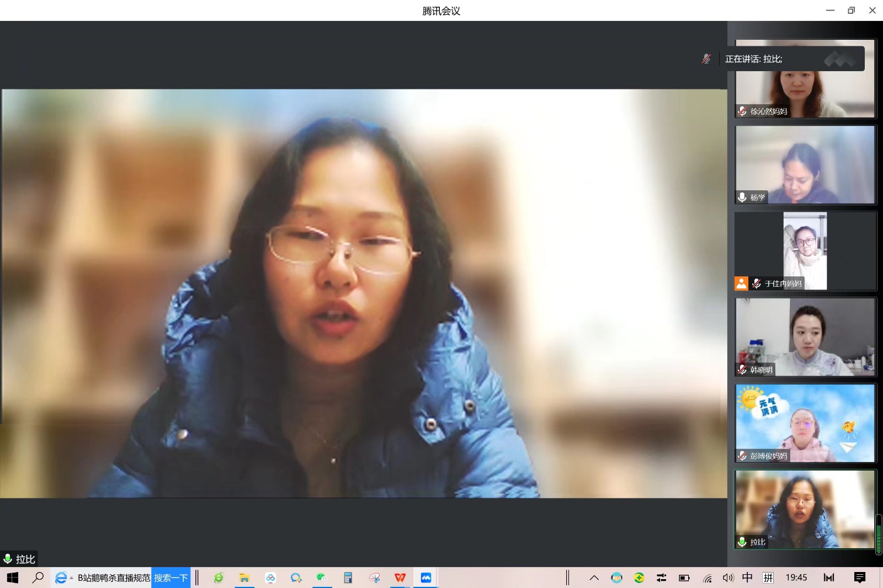Open Wi-Fi network tray icon
The width and height of the screenshot is (883, 588).
coord(707,578)
